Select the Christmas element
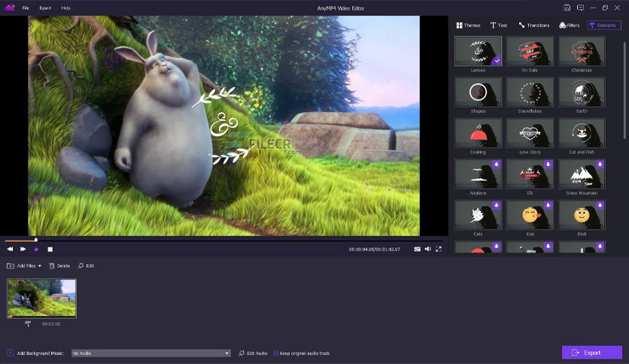629x364 pixels. [x=582, y=51]
